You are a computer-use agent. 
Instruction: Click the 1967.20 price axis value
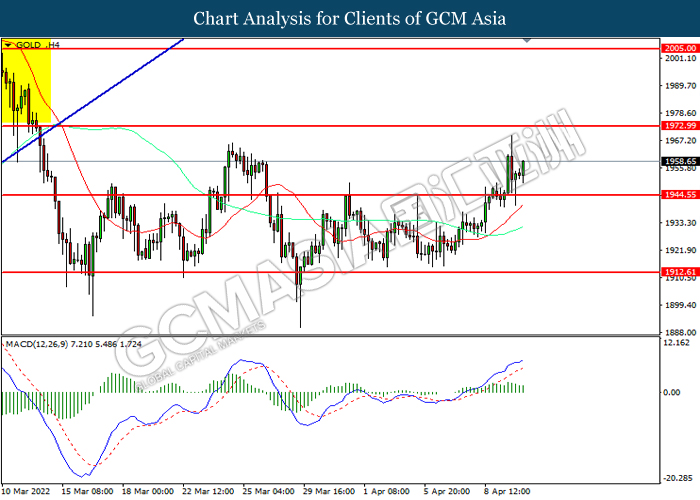(x=680, y=141)
